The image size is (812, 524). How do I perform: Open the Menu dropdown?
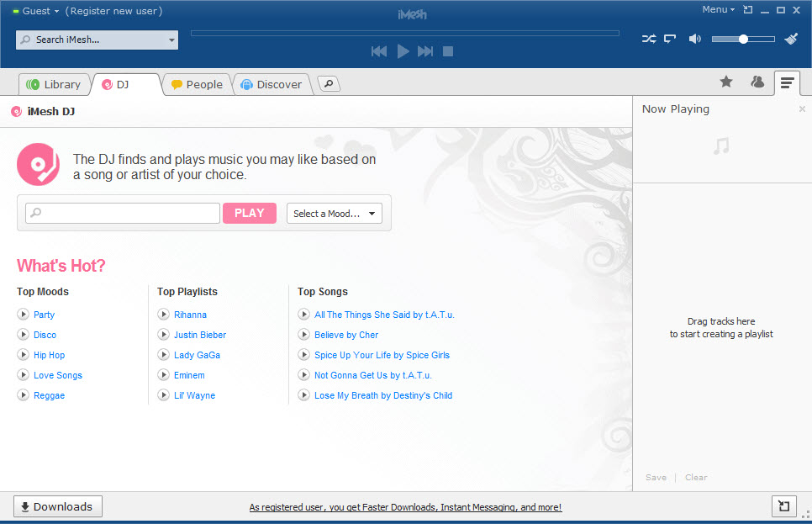click(x=718, y=10)
